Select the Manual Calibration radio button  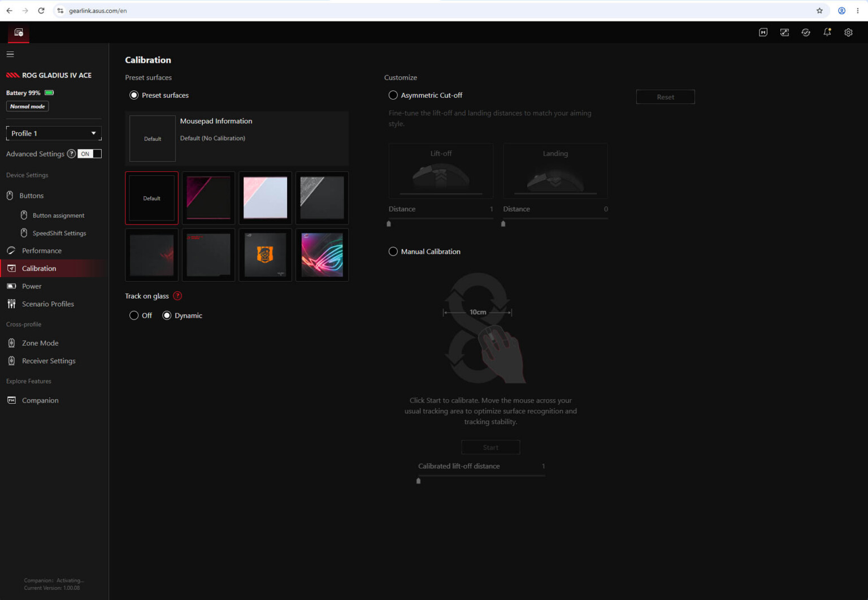(393, 252)
